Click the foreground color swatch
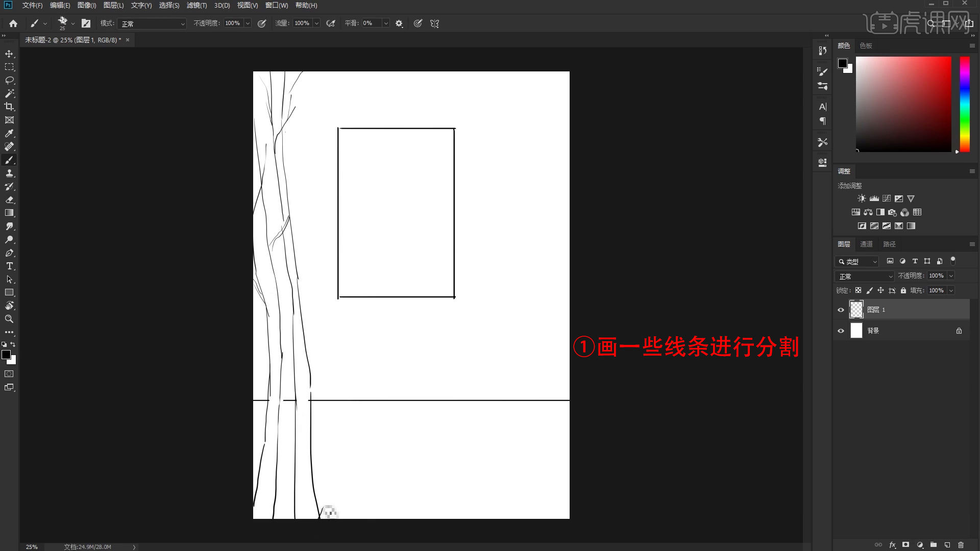980x551 pixels. click(7, 355)
